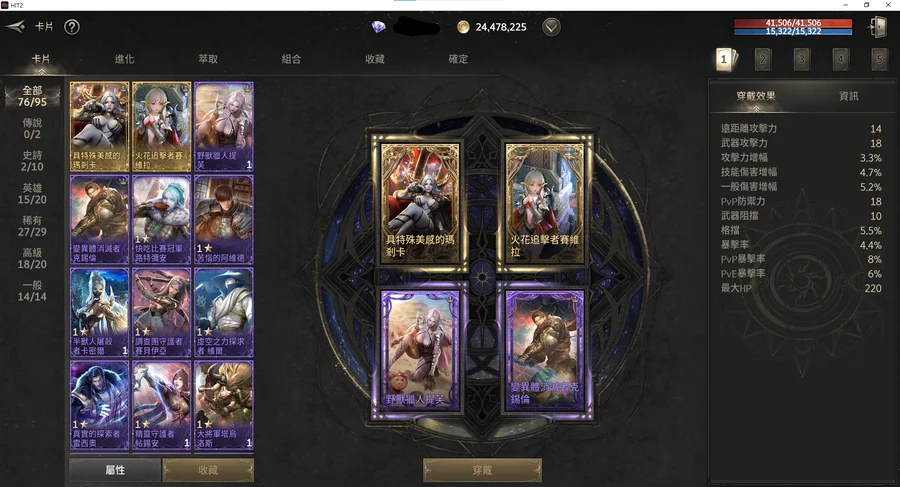Click the diamond currency icon
The height and width of the screenshot is (487, 900).
pyautogui.click(x=378, y=26)
